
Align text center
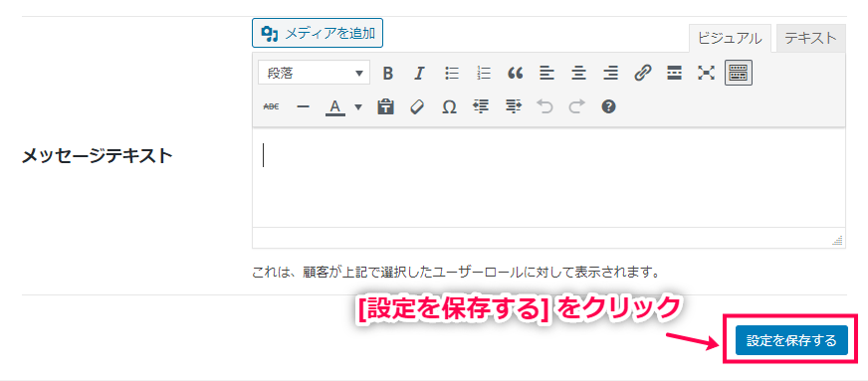click(579, 73)
